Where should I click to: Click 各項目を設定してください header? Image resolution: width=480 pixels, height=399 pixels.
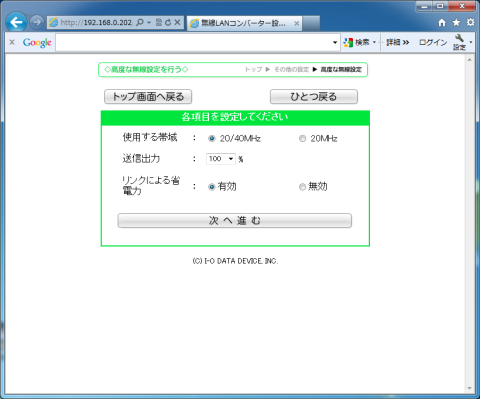(x=235, y=117)
